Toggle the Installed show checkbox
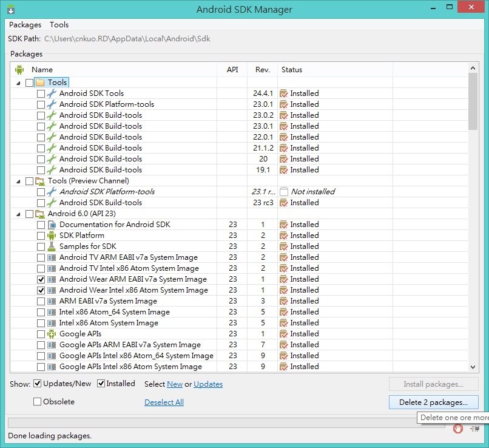The width and height of the screenshot is (489, 448). point(101,384)
